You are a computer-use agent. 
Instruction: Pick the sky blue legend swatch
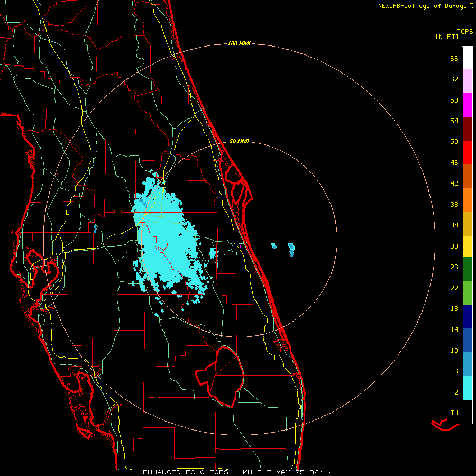[467, 364]
